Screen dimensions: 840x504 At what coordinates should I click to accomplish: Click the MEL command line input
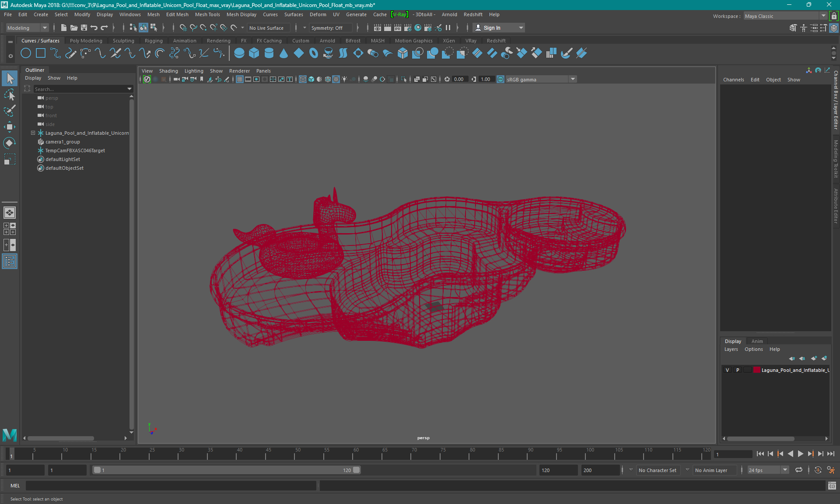click(x=171, y=486)
